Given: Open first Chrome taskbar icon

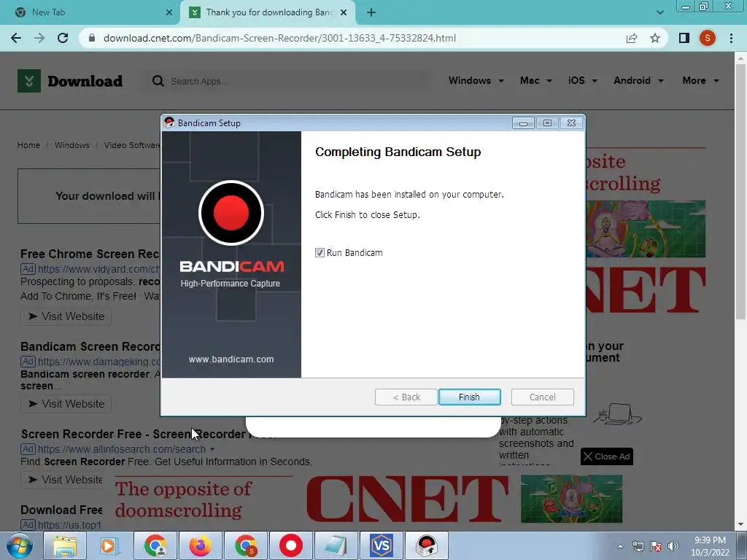Looking at the screenshot, I should coord(155,545).
